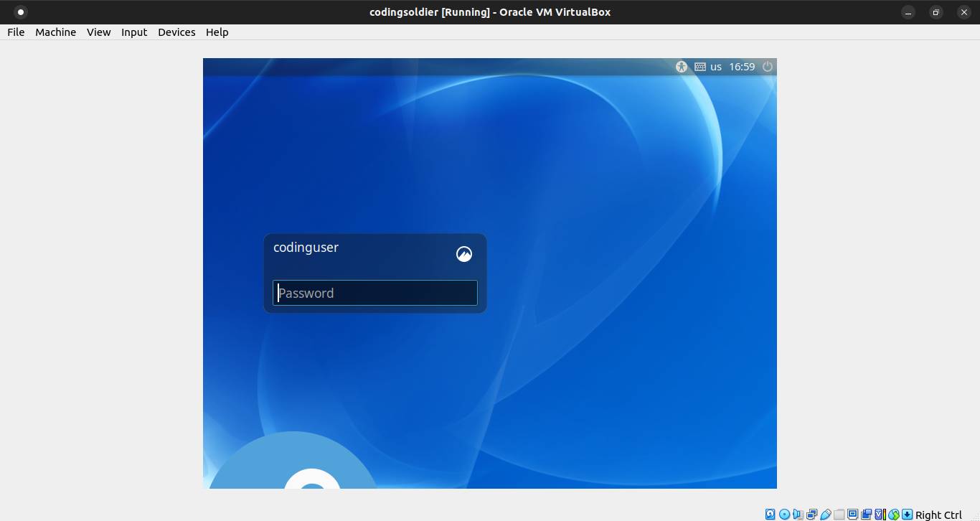Click the recording status icon
980x521 pixels.
(867, 515)
